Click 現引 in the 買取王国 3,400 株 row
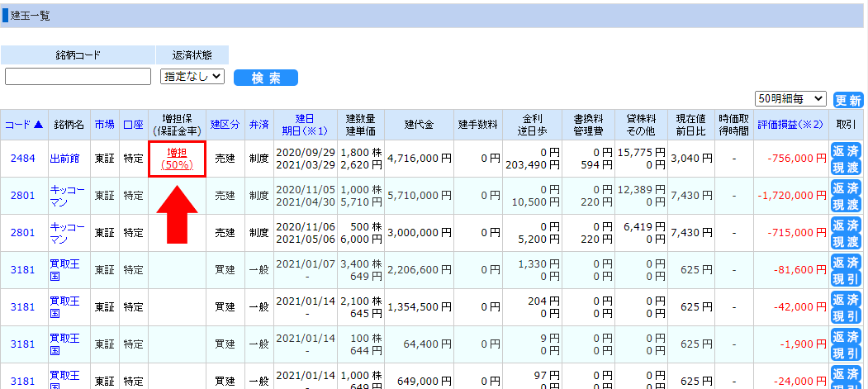Image resolution: width=868 pixels, height=389 pixels. (x=847, y=279)
